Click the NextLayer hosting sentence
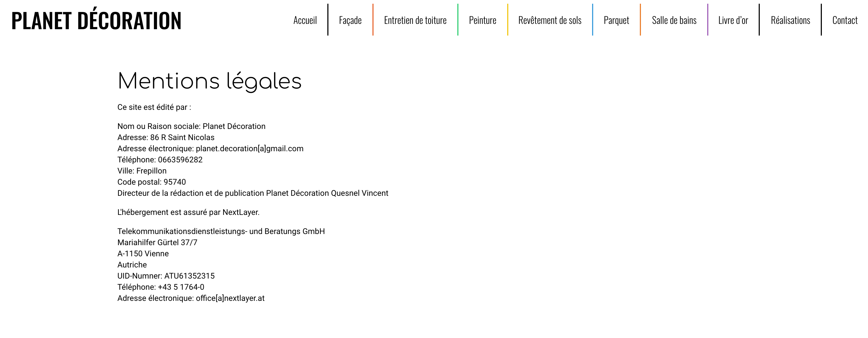 [188, 212]
